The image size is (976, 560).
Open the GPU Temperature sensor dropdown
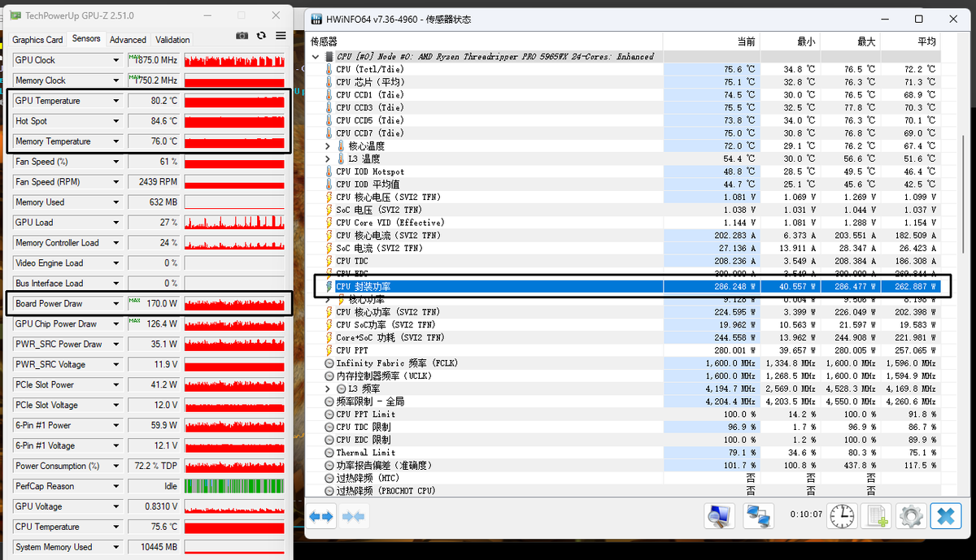click(116, 101)
